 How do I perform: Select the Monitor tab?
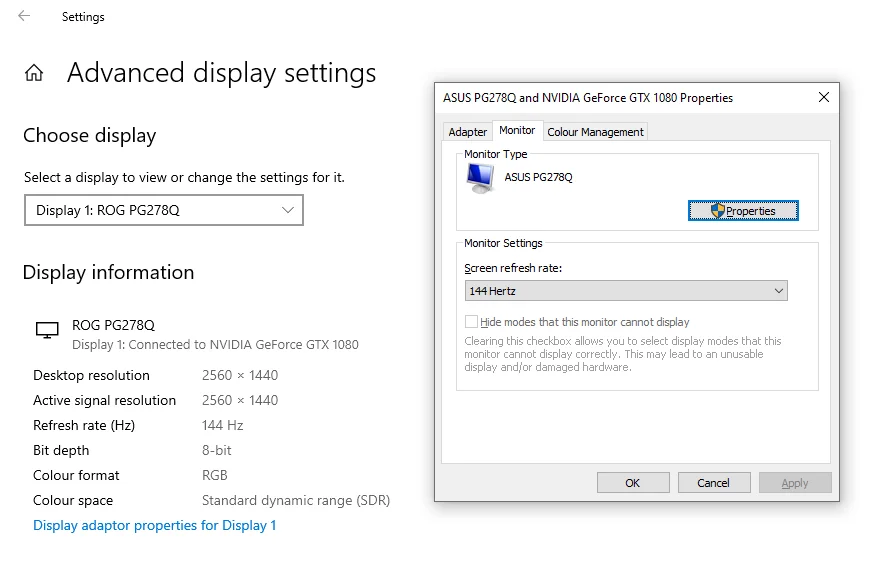click(517, 130)
